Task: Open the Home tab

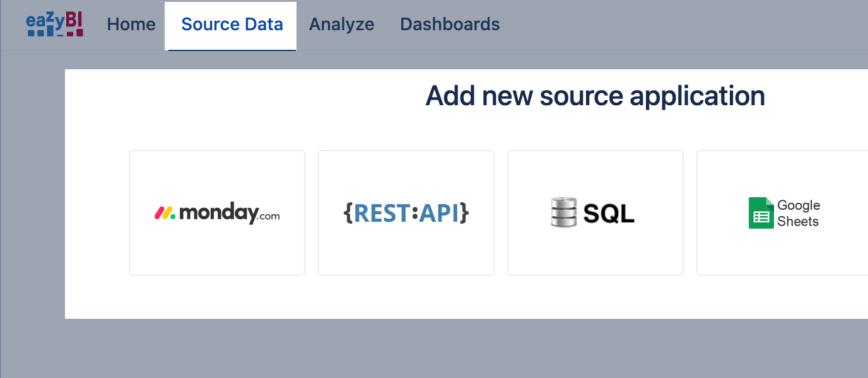Action: coord(131,25)
